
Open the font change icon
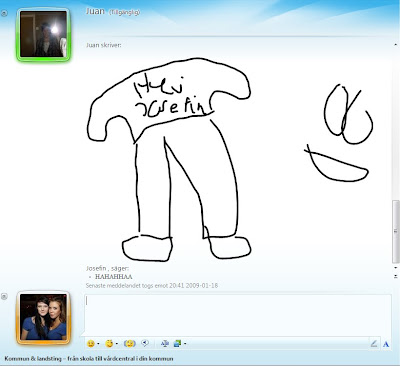tap(165, 343)
